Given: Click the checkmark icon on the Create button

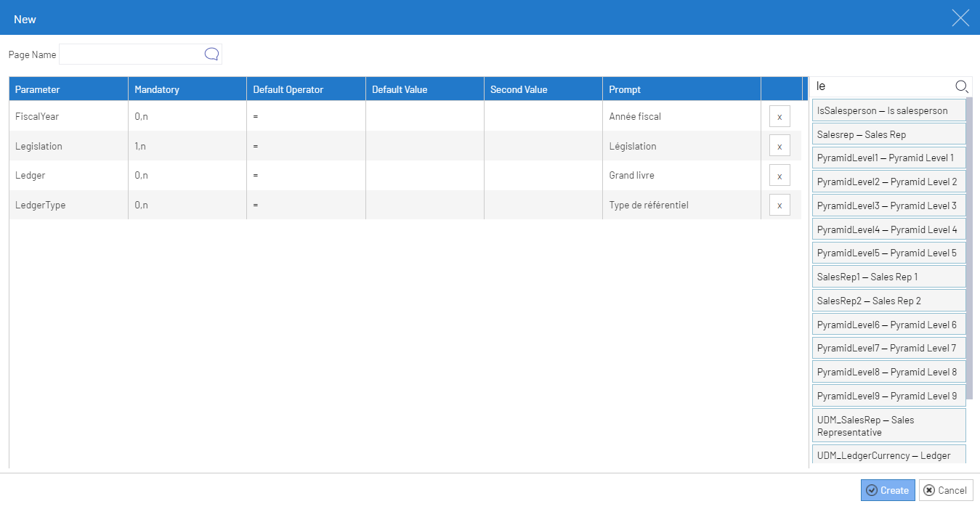Looking at the screenshot, I should pyautogui.click(x=872, y=490).
